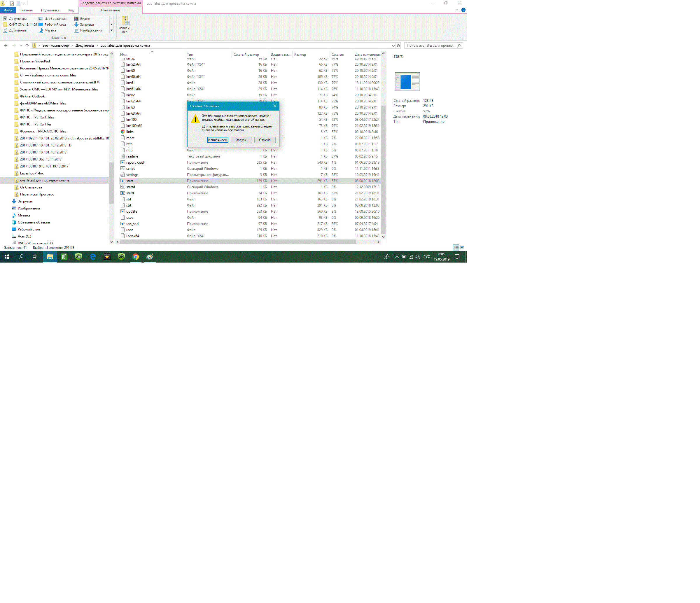Switch to large thumbnails view icon

[462, 248]
